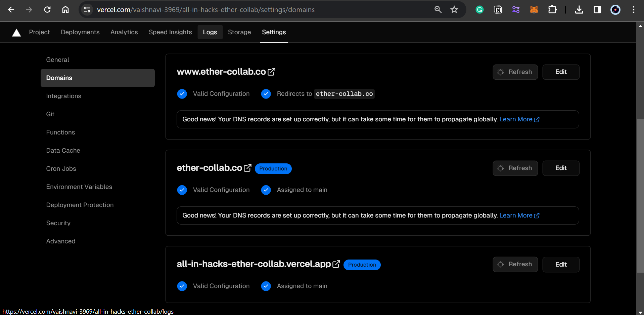Open the Project tab
The width and height of the screenshot is (644, 315).
pyautogui.click(x=39, y=32)
